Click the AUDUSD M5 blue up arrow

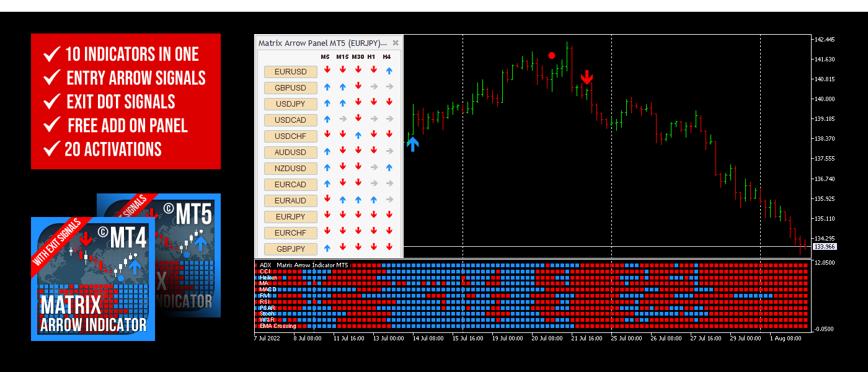click(x=327, y=152)
